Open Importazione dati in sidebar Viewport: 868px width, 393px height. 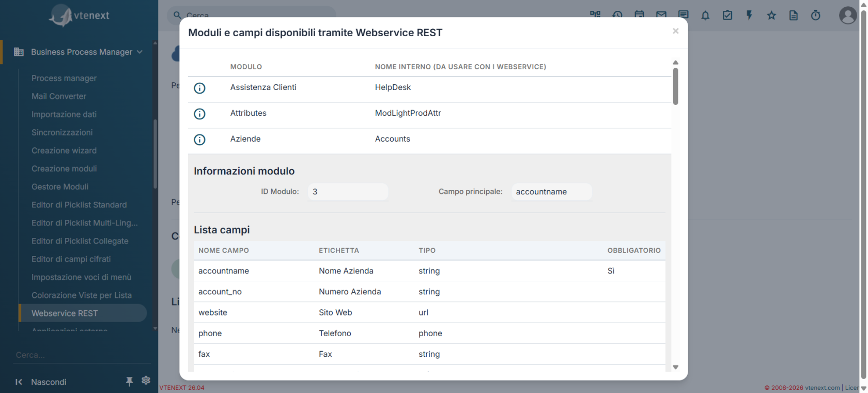pos(64,114)
